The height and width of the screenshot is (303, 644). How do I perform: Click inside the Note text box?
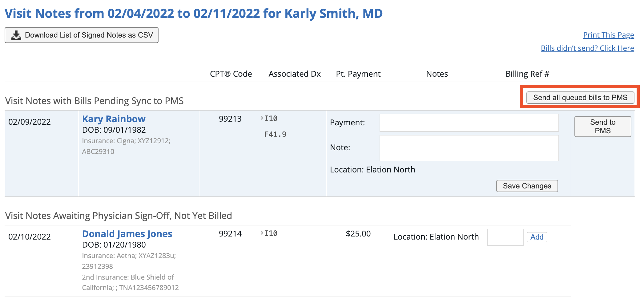click(469, 148)
